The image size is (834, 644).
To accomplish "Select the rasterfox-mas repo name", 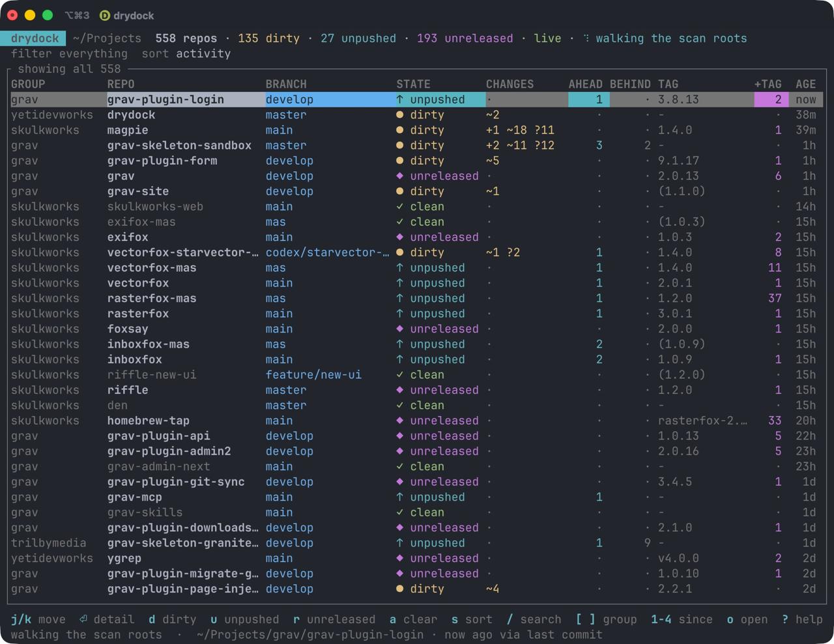I will [x=152, y=298].
